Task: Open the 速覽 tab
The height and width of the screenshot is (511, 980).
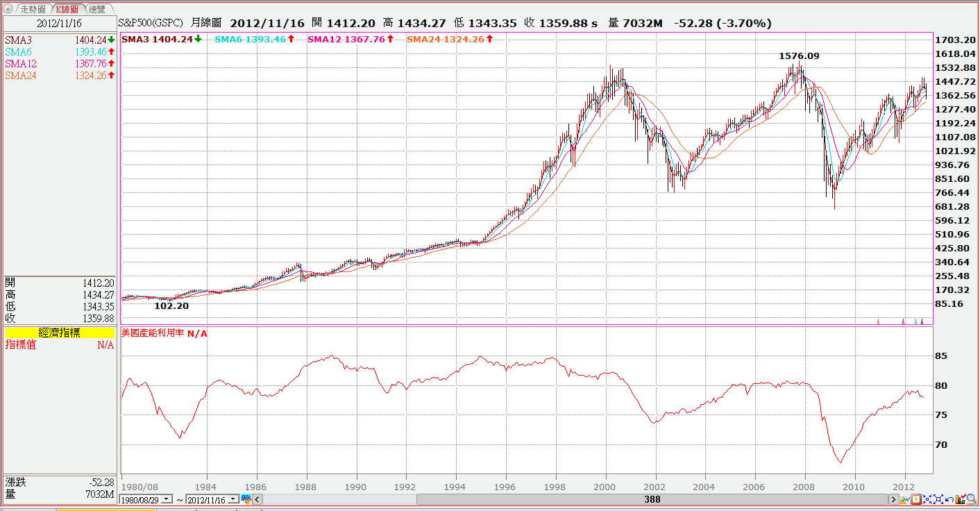Action: 97,10
